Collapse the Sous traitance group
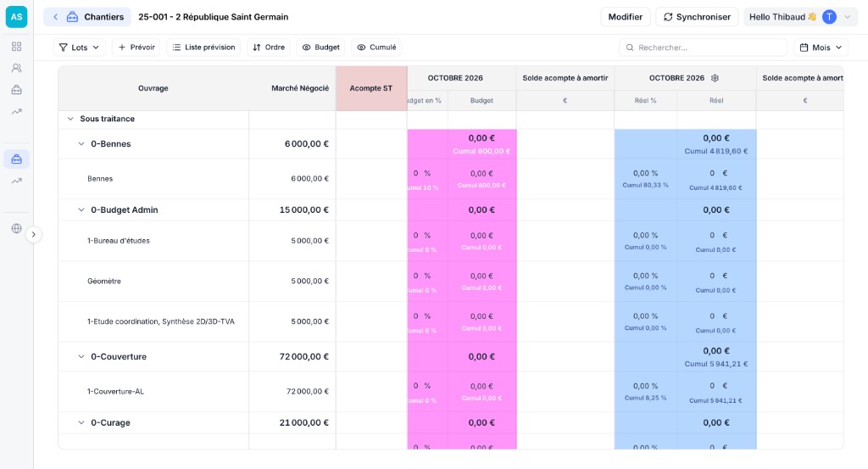This screenshot has width=868, height=469. coord(70,119)
